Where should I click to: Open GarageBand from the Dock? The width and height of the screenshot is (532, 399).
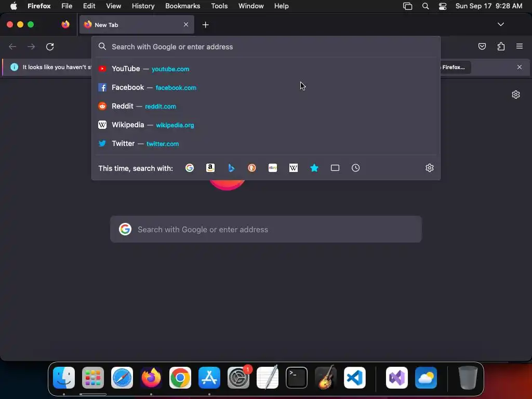pyautogui.click(x=326, y=378)
